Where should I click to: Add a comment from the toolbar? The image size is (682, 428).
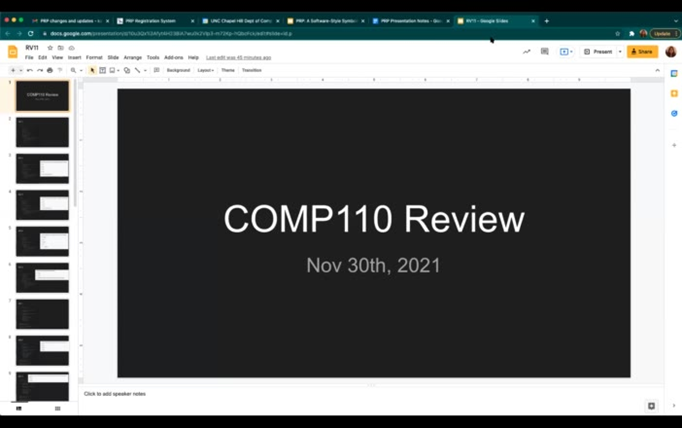click(x=157, y=70)
